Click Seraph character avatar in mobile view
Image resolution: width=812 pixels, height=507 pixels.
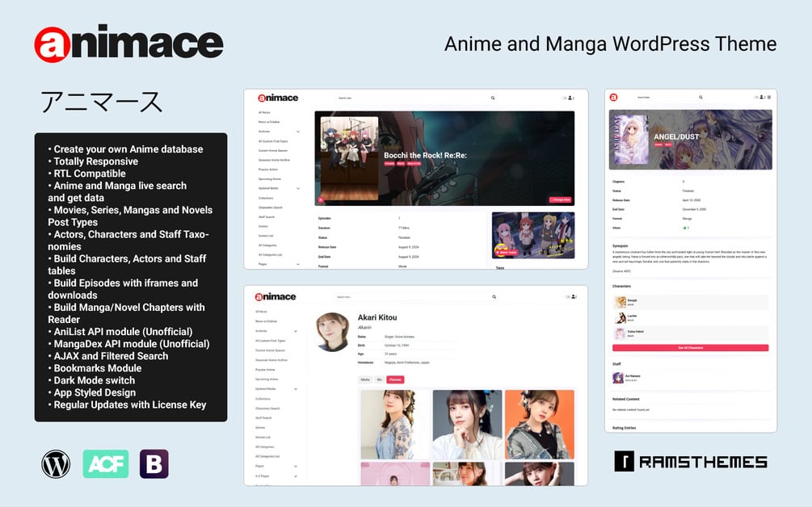[621, 302]
